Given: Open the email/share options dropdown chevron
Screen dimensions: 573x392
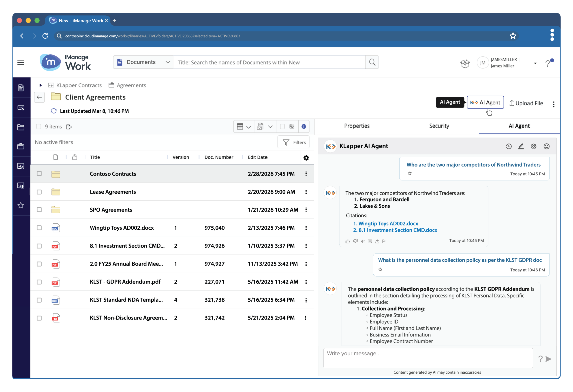Looking at the screenshot, I should tap(271, 126).
